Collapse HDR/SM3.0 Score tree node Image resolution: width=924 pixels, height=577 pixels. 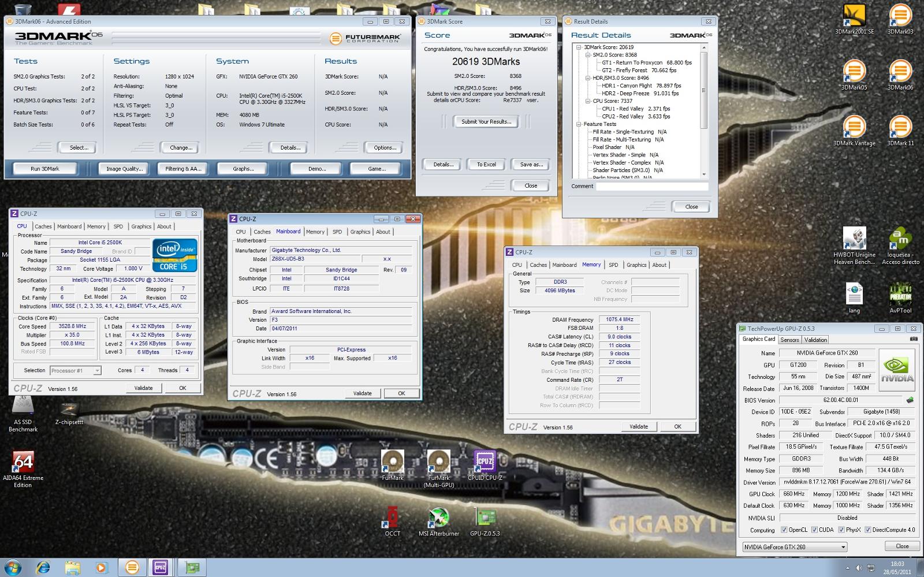(588, 78)
